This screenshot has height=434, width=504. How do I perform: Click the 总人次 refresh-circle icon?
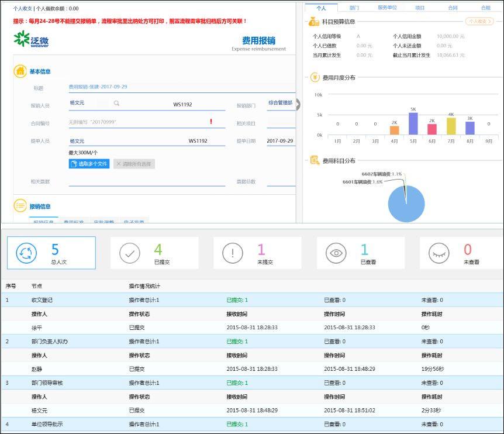click(x=26, y=253)
